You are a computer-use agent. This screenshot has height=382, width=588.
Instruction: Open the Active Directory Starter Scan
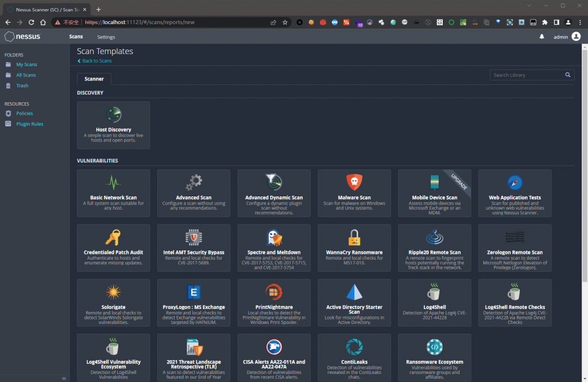tap(354, 302)
